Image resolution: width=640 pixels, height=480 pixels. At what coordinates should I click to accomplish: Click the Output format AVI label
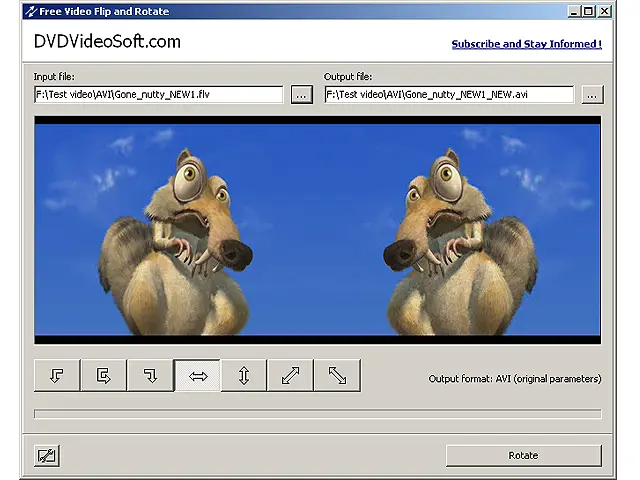pos(515,379)
